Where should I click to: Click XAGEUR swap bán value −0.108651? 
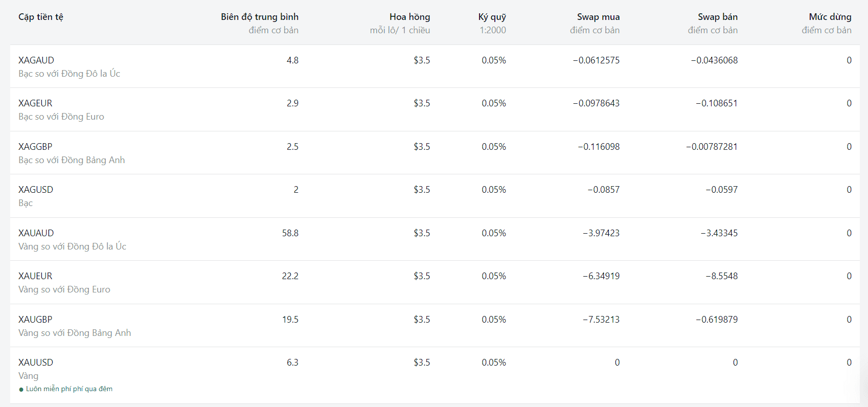pyautogui.click(x=717, y=103)
